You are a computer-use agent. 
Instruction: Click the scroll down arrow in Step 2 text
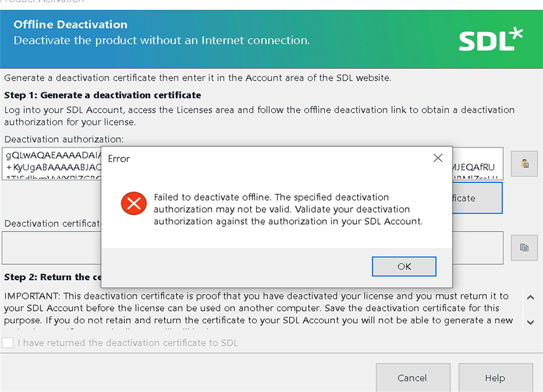coord(530,322)
